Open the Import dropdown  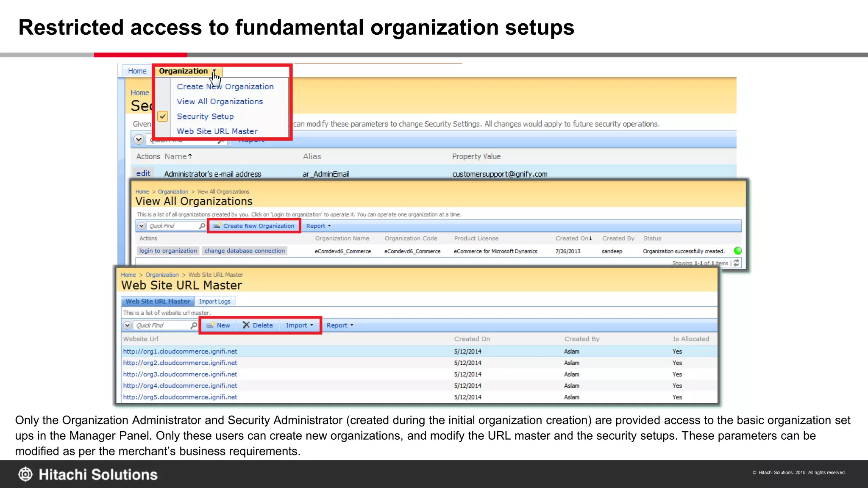[x=299, y=325]
